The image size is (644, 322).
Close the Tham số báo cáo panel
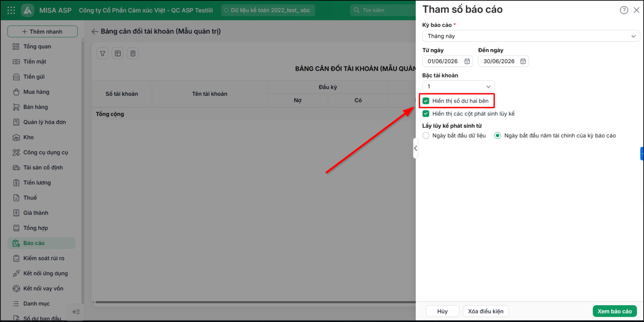(x=636, y=10)
